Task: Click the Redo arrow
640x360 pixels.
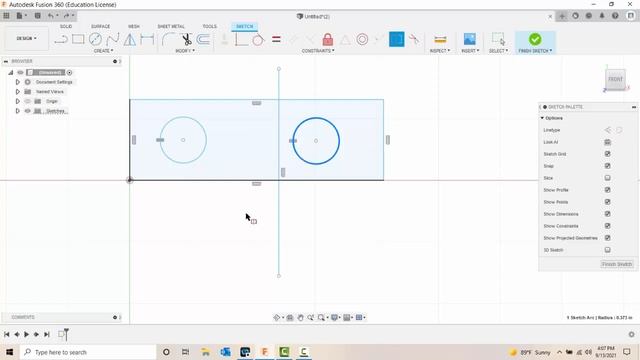Action: [x=66, y=16]
